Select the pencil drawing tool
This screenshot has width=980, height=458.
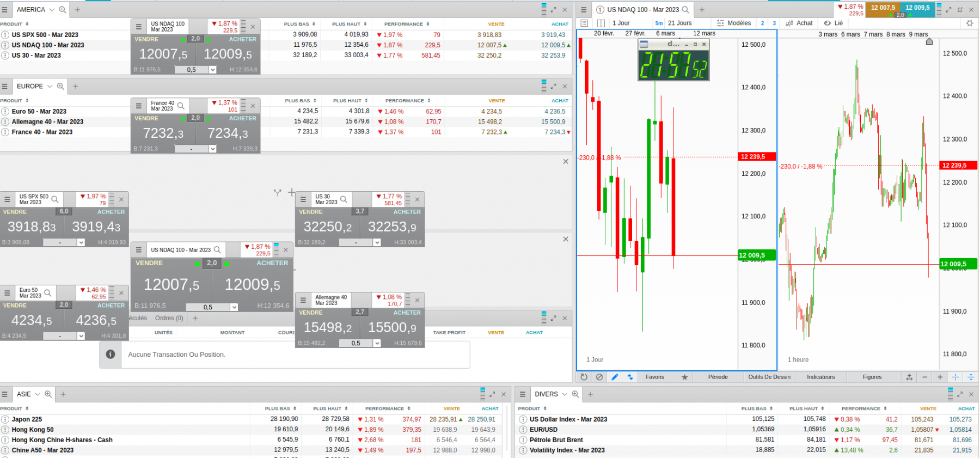615,377
